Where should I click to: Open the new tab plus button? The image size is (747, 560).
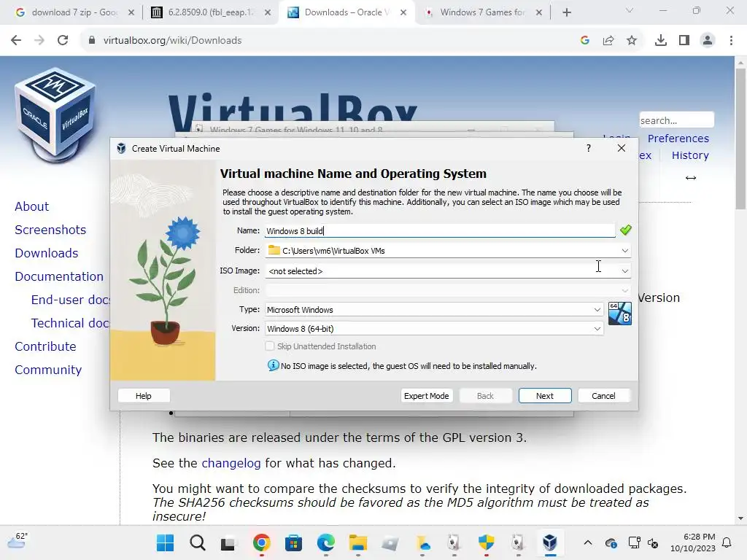[566, 12]
